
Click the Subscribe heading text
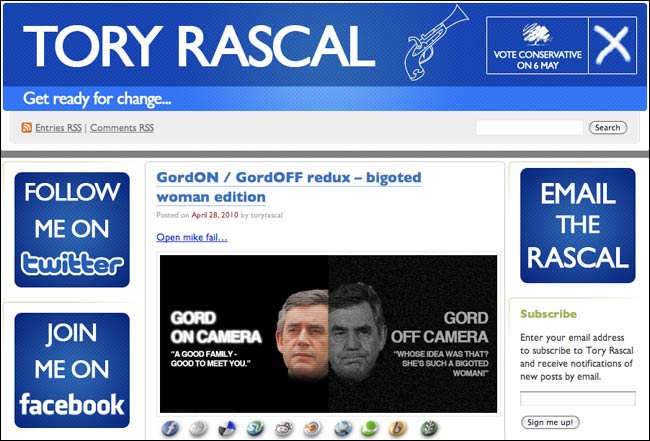coord(548,314)
